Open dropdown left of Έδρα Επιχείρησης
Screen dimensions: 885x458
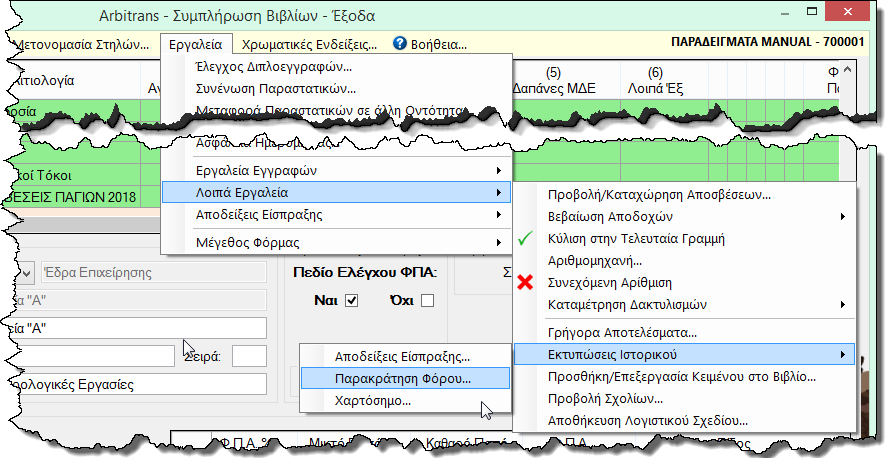[x=25, y=272]
